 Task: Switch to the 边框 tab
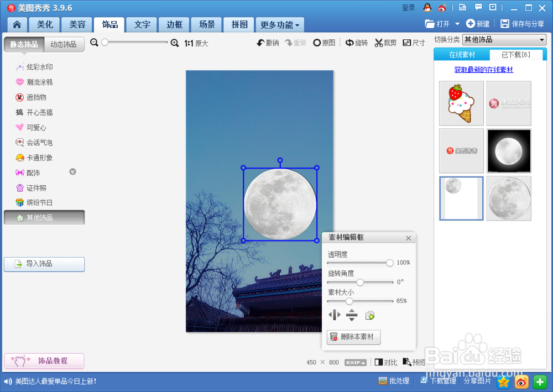[175, 25]
